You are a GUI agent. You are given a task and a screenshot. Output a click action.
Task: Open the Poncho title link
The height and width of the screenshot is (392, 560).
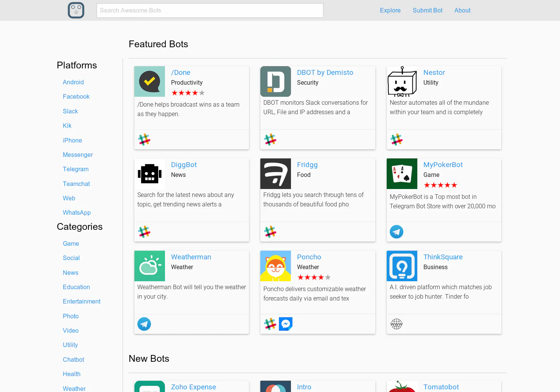point(309,257)
